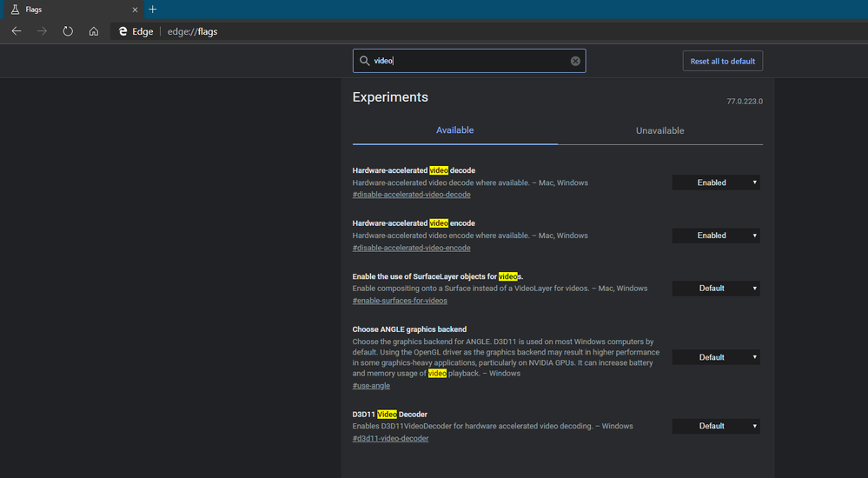
Task: Open dropdown for Hardware-accelerated video decode
Action: point(716,183)
